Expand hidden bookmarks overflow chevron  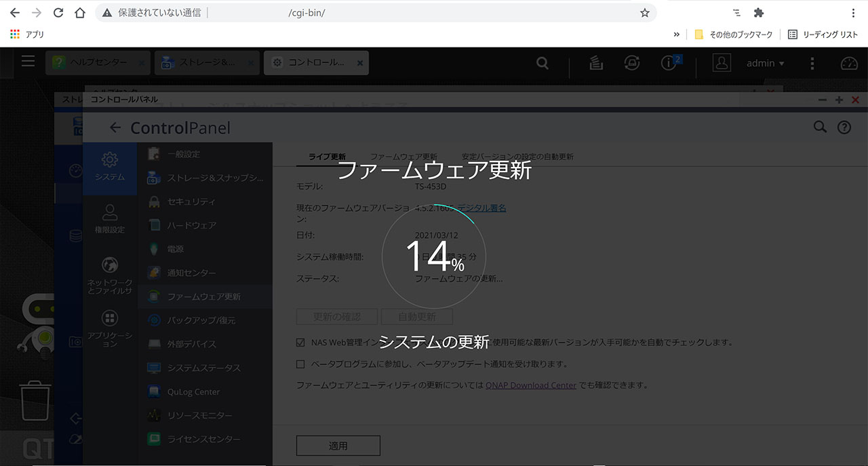[676, 35]
